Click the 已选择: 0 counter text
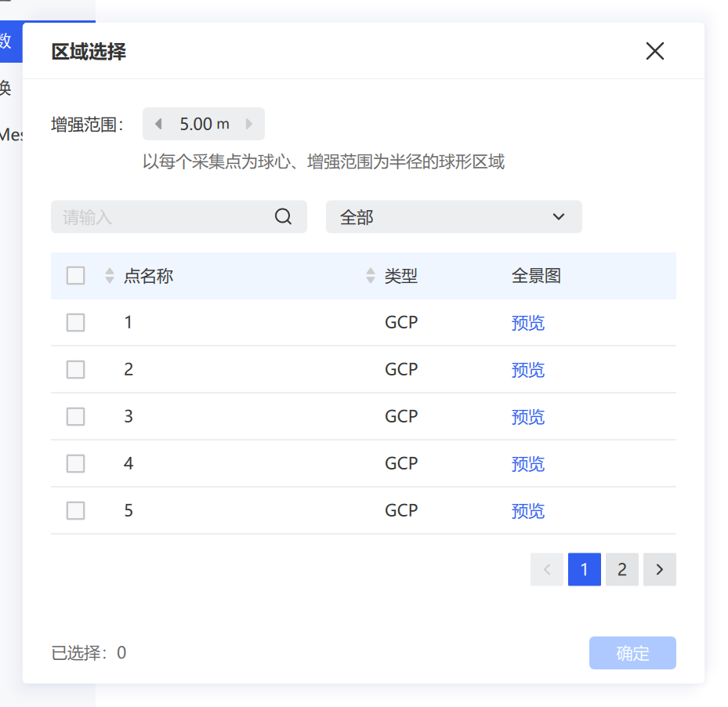 point(89,653)
